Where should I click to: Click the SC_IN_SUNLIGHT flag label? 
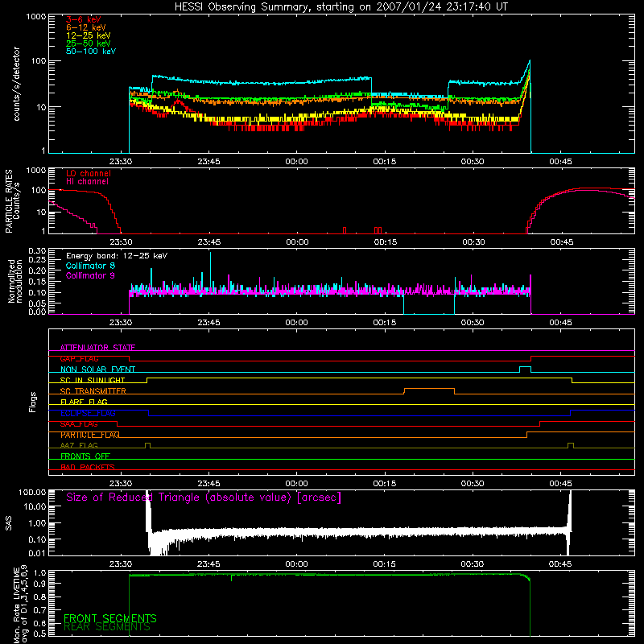point(93,380)
